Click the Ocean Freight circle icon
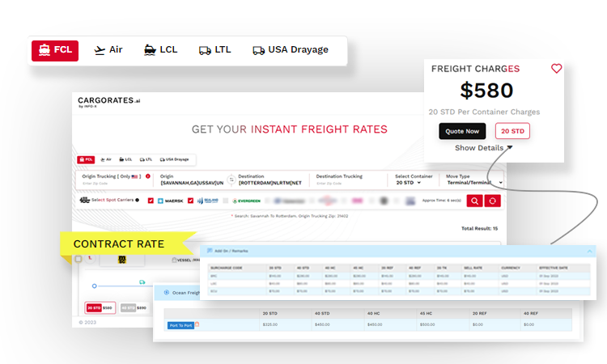This screenshot has height=364, width=607. pos(167,293)
